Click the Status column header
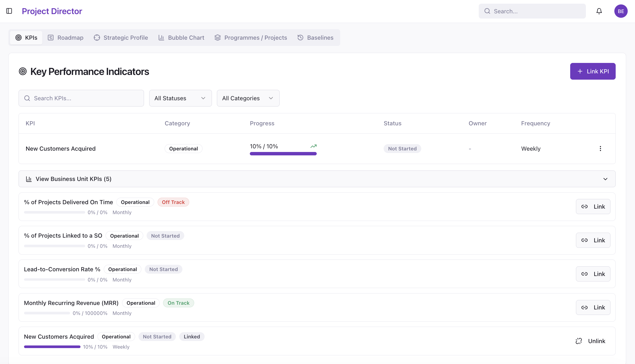 [392, 123]
